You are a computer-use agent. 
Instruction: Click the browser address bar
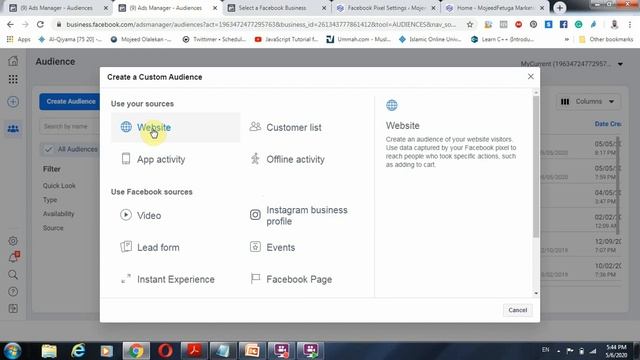point(261,24)
